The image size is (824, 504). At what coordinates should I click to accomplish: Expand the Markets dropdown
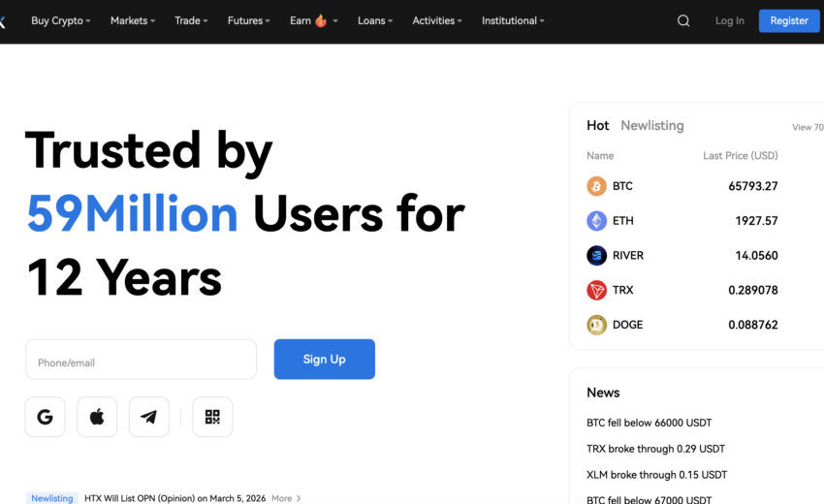(x=133, y=20)
